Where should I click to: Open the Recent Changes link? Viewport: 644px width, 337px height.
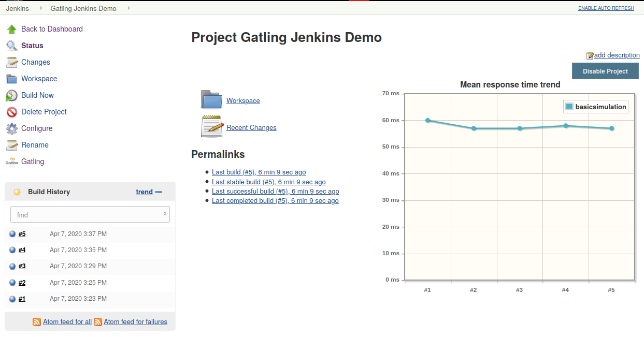tap(251, 128)
